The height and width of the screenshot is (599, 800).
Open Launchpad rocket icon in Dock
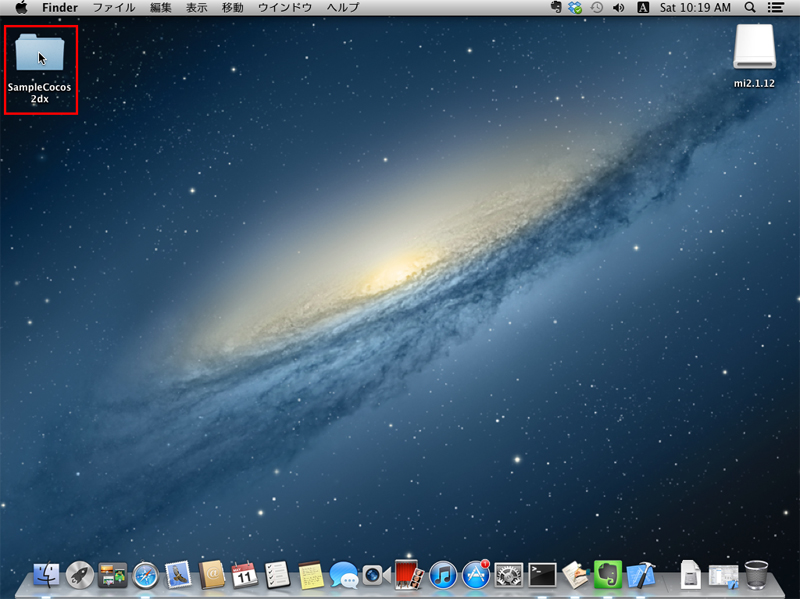(80, 575)
